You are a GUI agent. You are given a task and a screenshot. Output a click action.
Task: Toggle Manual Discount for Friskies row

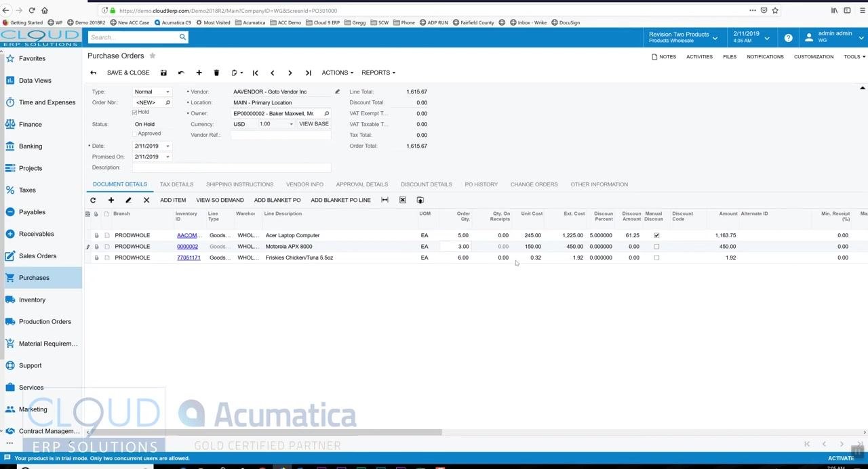656,258
